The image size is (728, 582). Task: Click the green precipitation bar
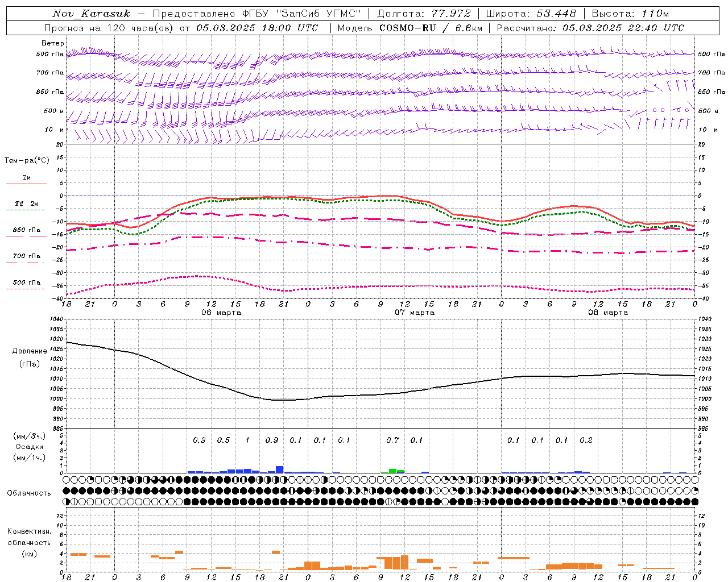click(396, 471)
